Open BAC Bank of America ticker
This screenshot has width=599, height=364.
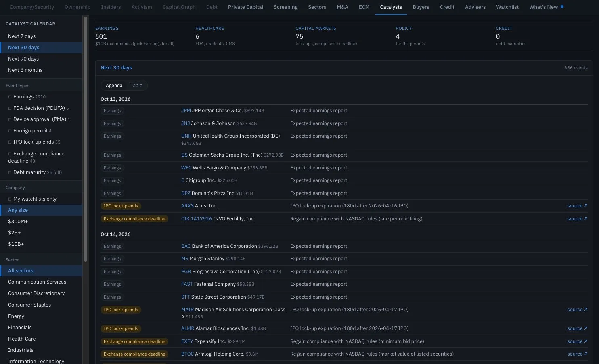tap(186, 246)
